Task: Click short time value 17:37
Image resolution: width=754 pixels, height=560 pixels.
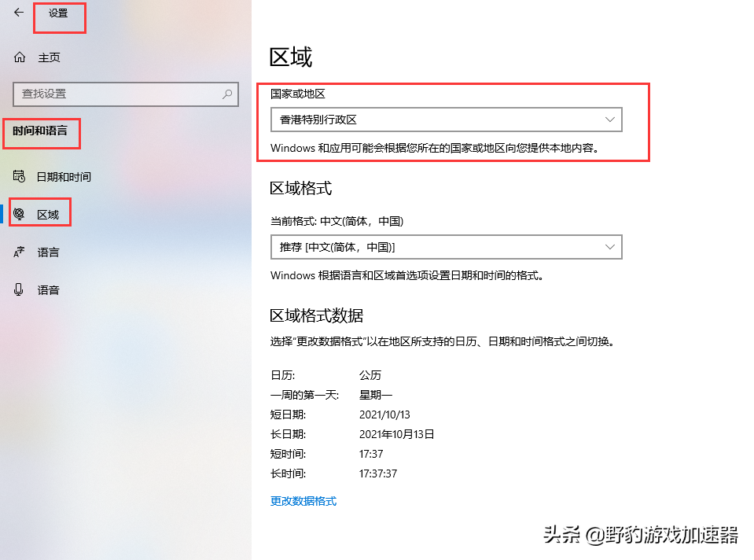Action: pos(371,454)
